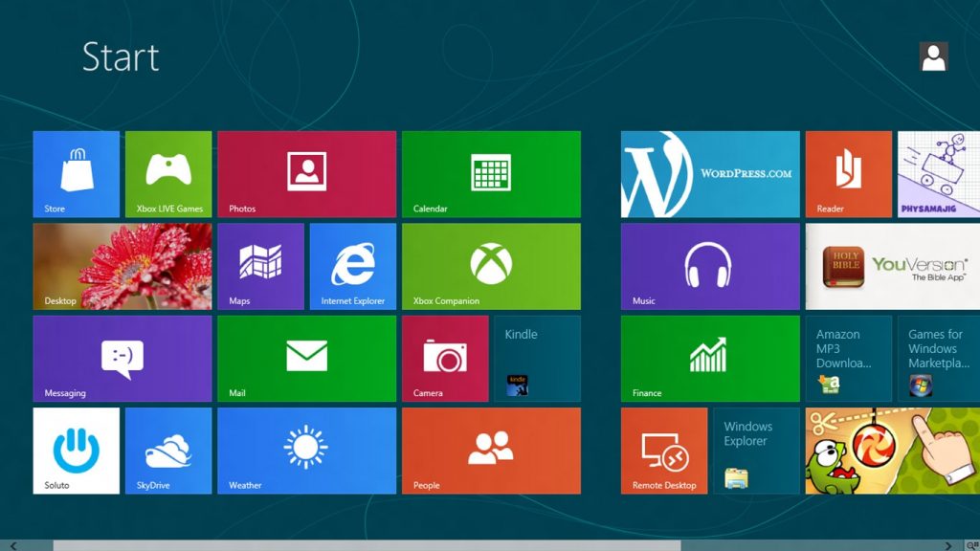The height and width of the screenshot is (551, 980).
Task: Launch Xbox LIVE Games
Action: pyautogui.click(x=168, y=173)
